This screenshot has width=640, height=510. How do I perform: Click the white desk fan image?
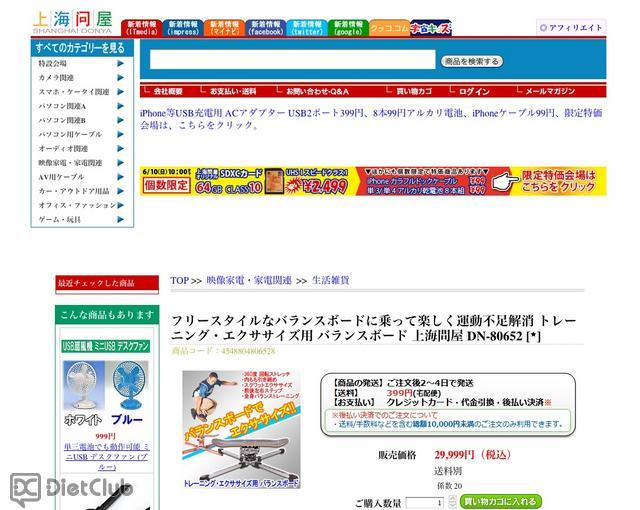coord(84,386)
